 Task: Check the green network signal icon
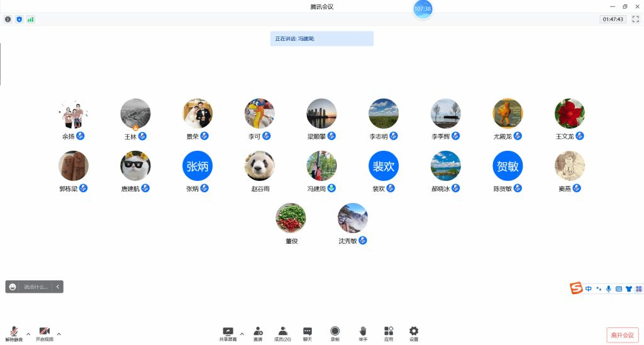point(30,19)
